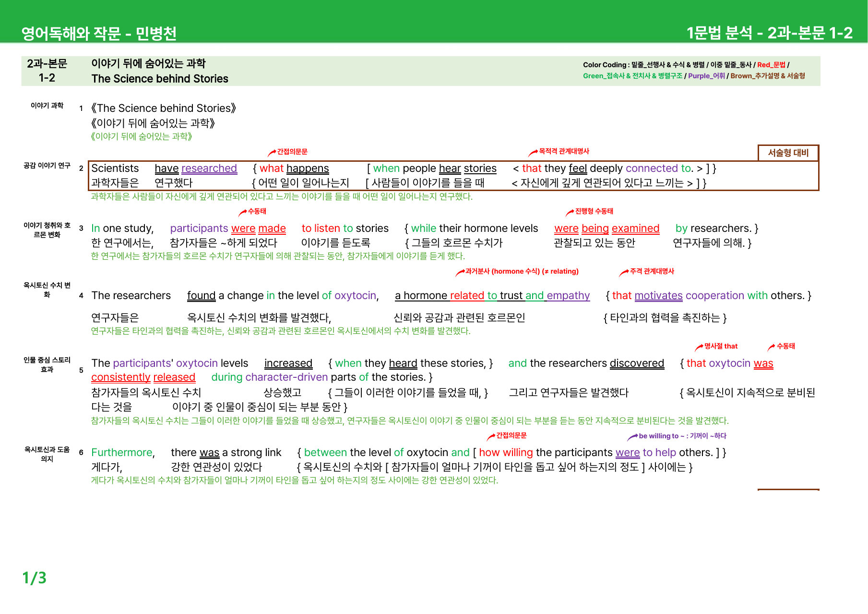Click the phrase 'when people hear stories'
This screenshot has width=868, height=614.
tap(435, 169)
